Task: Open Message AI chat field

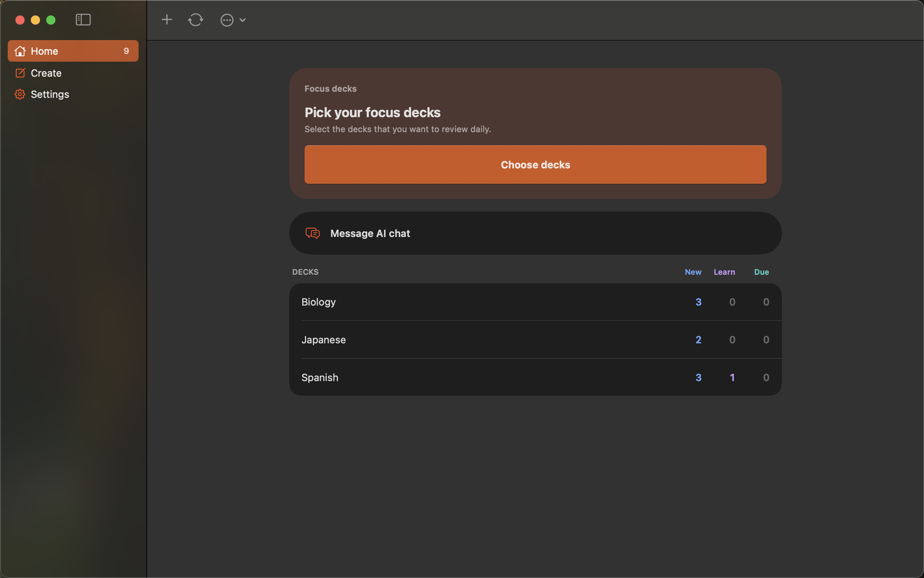Action: coord(535,233)
